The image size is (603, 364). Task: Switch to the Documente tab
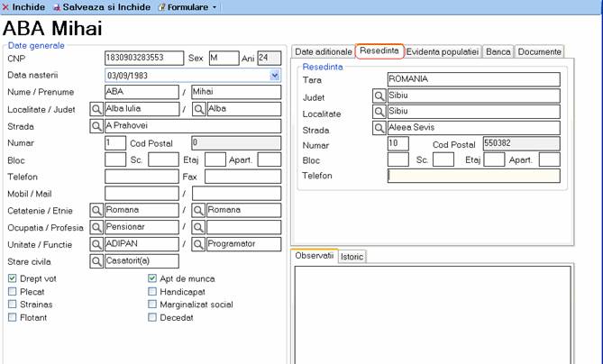click(x=539, y=51)
